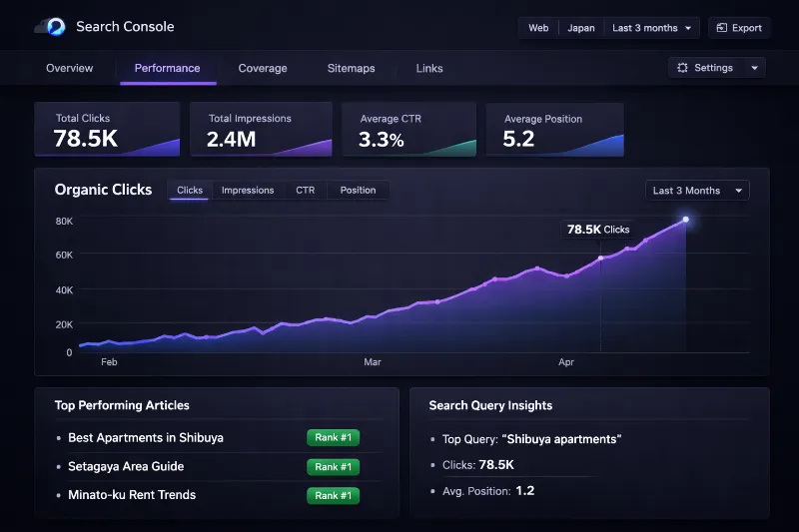This screenshot has height=532, width=799.
Task: Select the Links tab
Action: [x=429, y=68]
